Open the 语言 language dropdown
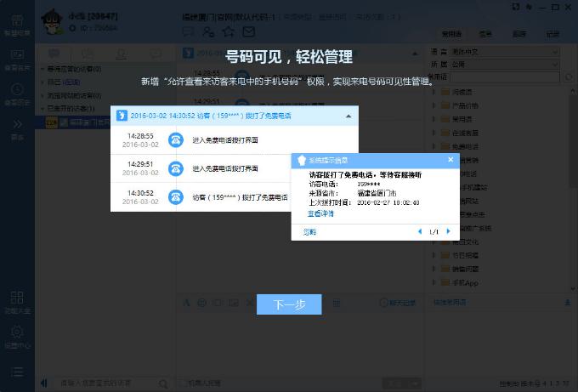578x392 pixels. 510,52
